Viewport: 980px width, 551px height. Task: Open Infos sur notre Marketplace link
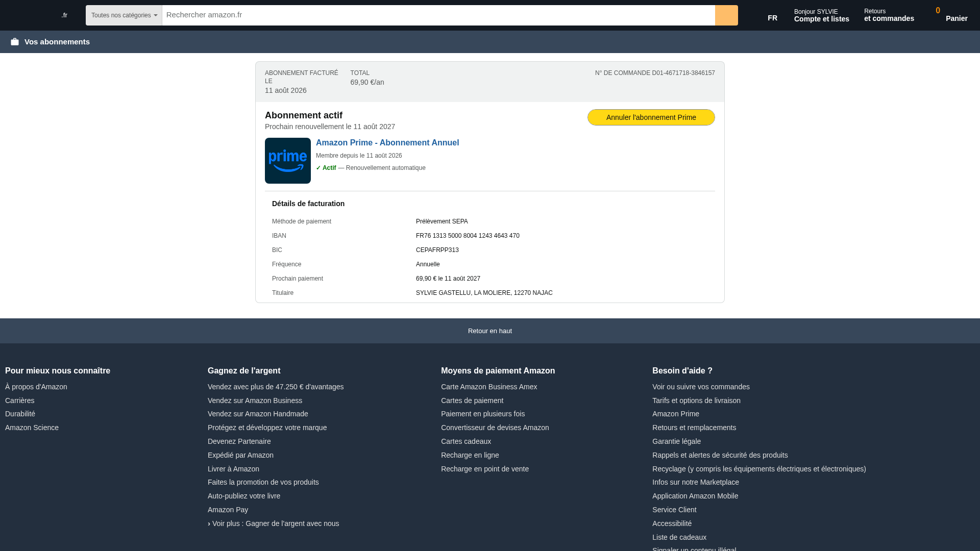point(696,482)
